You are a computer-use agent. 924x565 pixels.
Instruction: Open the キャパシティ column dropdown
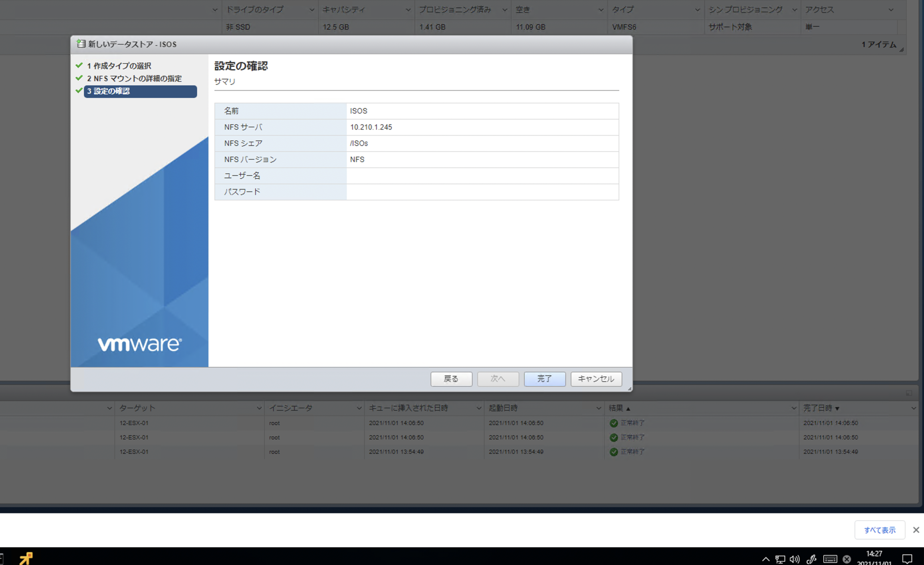pyautogui.click(x=408, y=10)
